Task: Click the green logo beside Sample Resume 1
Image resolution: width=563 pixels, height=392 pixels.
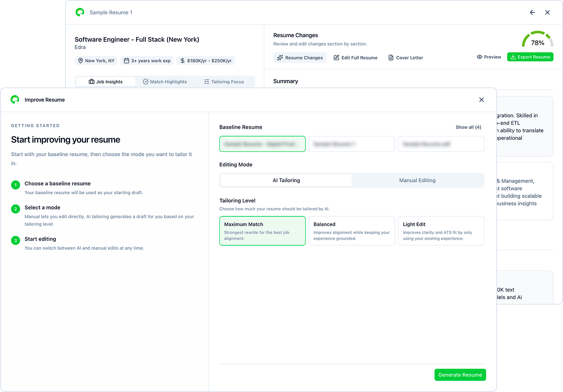Action: click(80, 13)
